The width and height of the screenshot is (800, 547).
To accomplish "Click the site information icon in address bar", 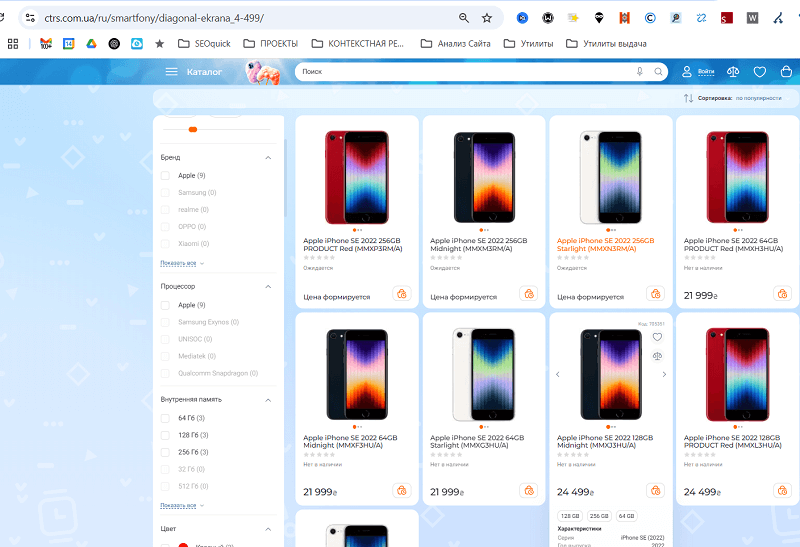I will click(x=30, y=18).
